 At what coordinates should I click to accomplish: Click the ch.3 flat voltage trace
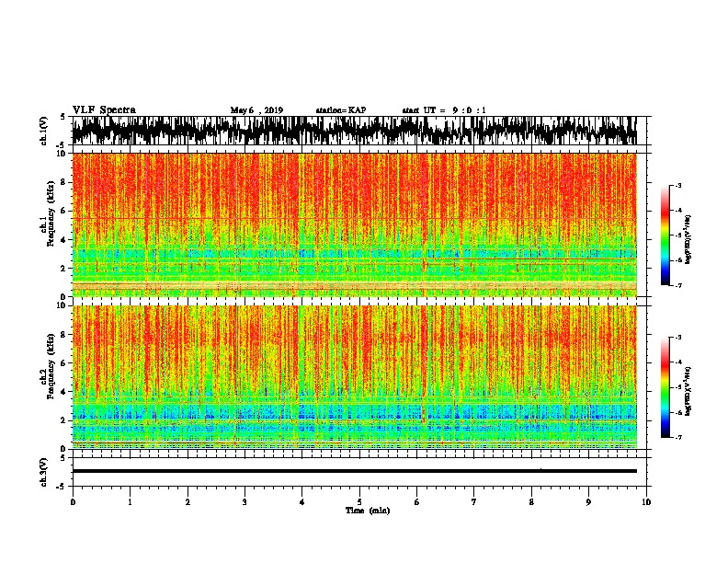point(355,471)
